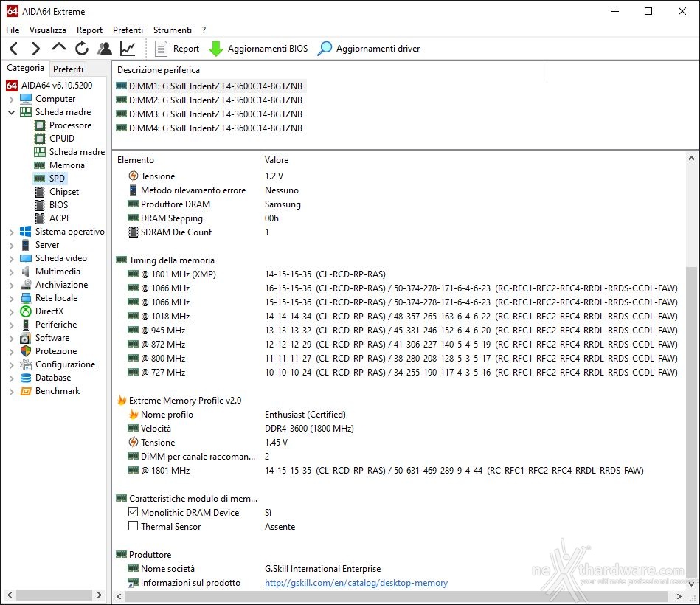The height and width of the screenshot is (605, 700).
Task: Select the DIMM4 G Skill TridentZ entry
Action: [209, 128]
